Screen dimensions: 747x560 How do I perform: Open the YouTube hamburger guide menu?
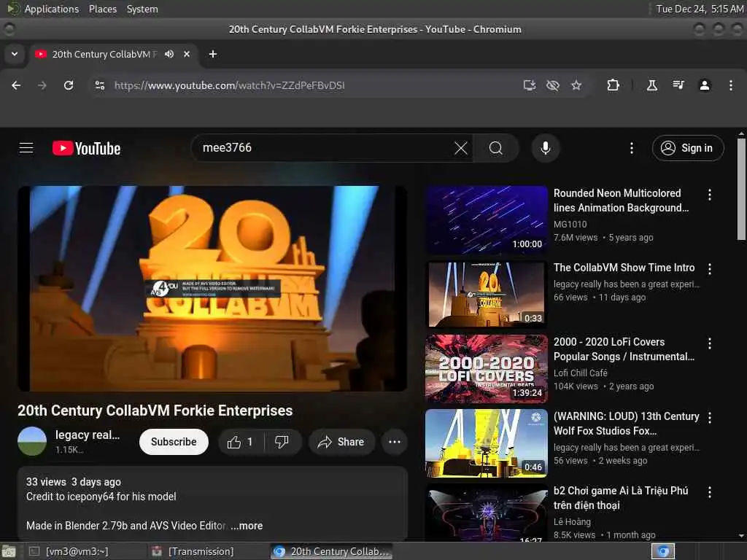pyautogui.click(x=26, y=148)
